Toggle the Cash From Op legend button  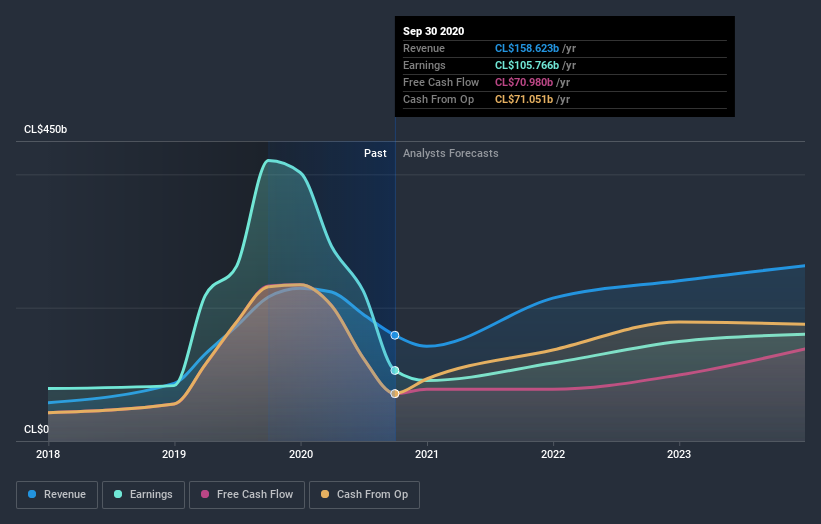tap(364, 495)
